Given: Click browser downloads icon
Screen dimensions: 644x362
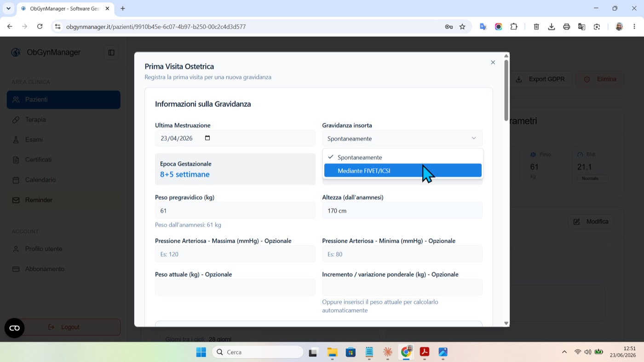Looking at the screenshot, I should pyautogui.click(x=552, y=27).
